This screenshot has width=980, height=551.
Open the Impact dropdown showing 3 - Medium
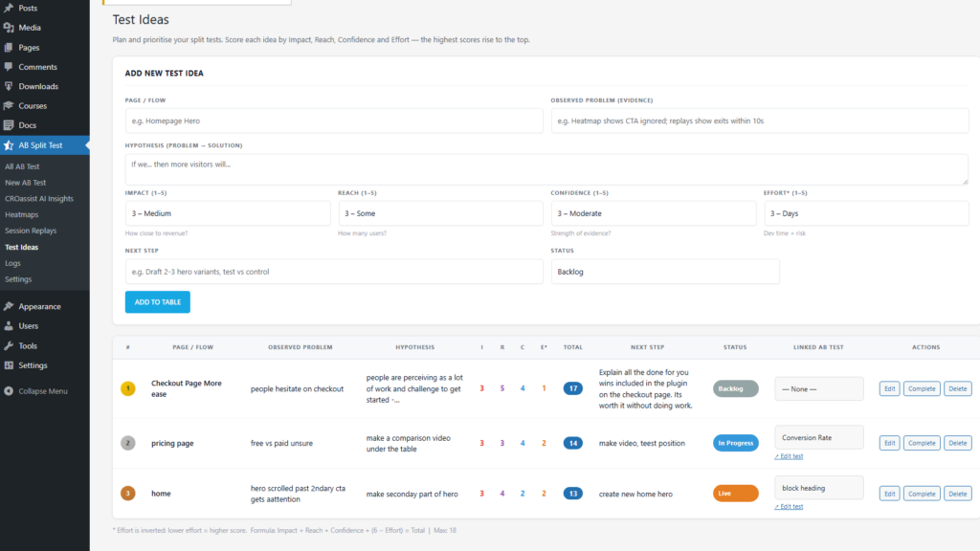(227, 213)
